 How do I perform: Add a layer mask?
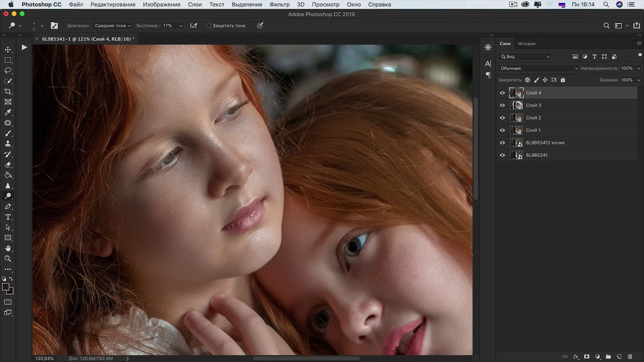pos(587,357)
